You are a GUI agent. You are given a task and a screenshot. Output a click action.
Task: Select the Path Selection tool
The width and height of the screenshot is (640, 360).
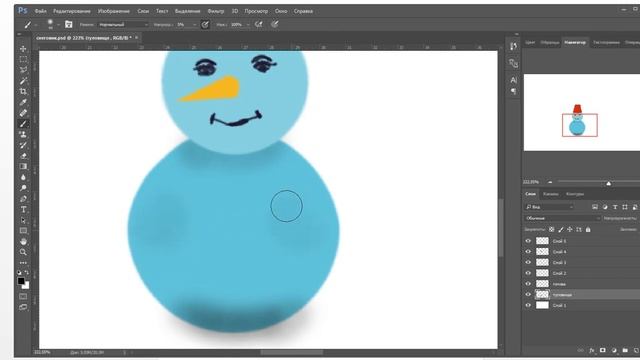pos(23,220)
